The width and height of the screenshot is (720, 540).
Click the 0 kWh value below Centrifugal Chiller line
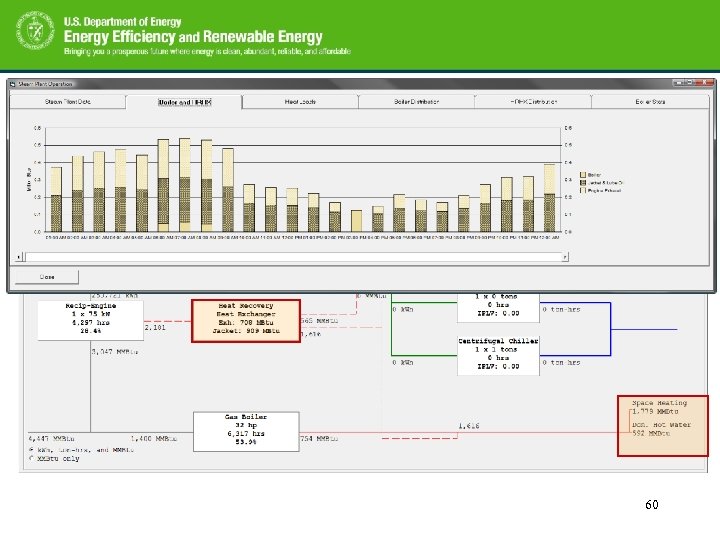coord(403,362)
